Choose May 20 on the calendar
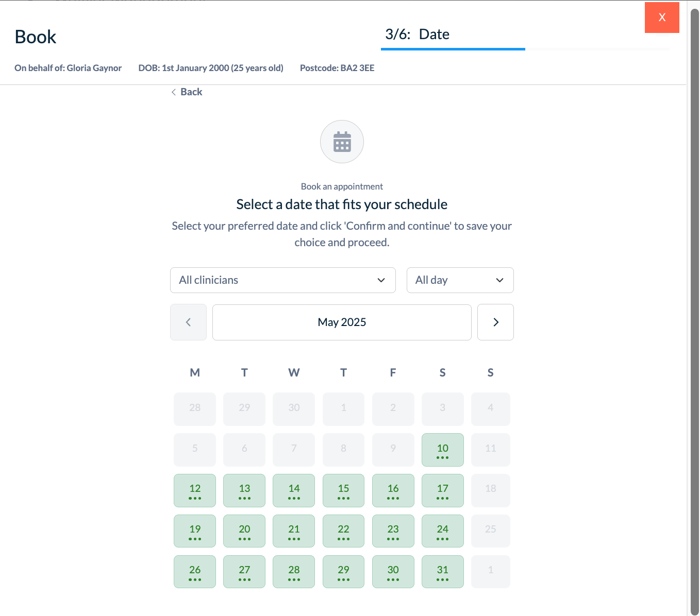This screenshot has height=616, width=700. click(244, 531)
